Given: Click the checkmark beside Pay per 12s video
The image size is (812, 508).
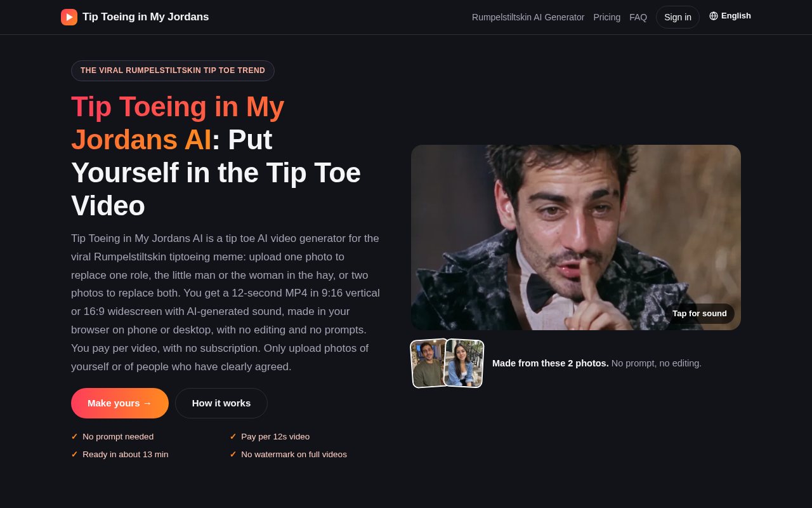Looking at the screenshot, I should pyautogui.click(x=233, y=437).
